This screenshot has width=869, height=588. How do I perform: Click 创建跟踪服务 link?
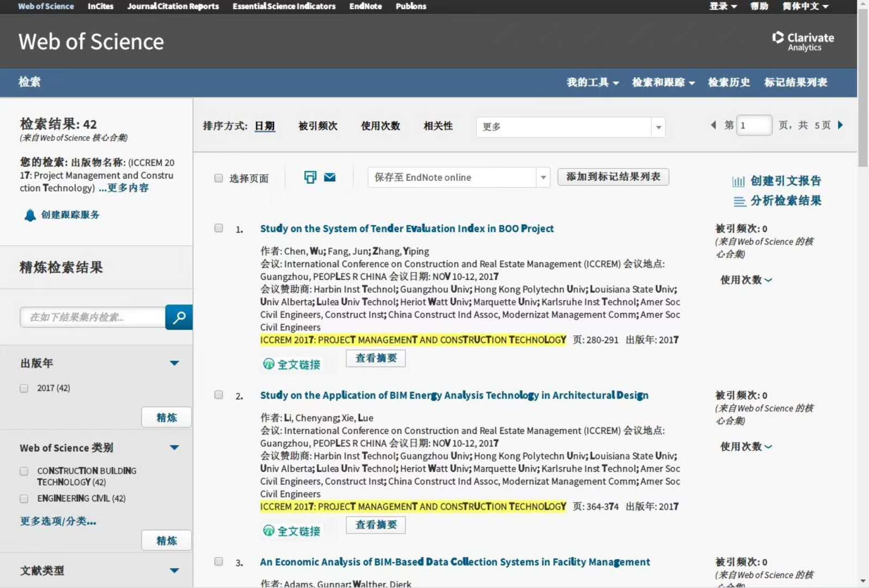click(x=70, y=215)
